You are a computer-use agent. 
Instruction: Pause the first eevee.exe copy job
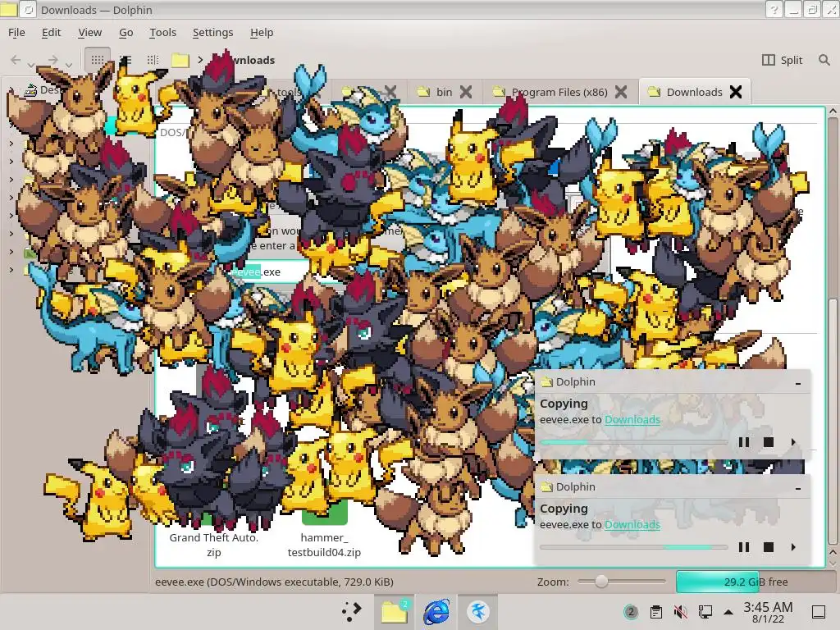(x=743, y=442)
